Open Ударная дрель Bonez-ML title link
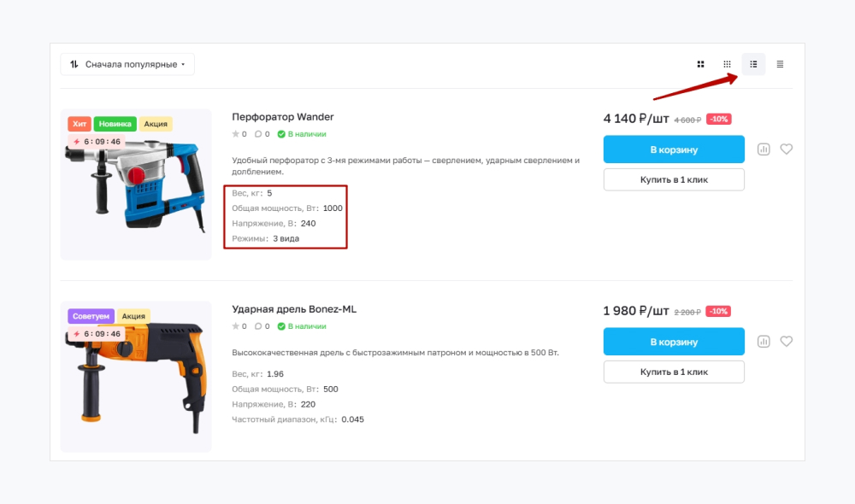The width and height of the screenshot is (855, 504). [x=294, y=309]
